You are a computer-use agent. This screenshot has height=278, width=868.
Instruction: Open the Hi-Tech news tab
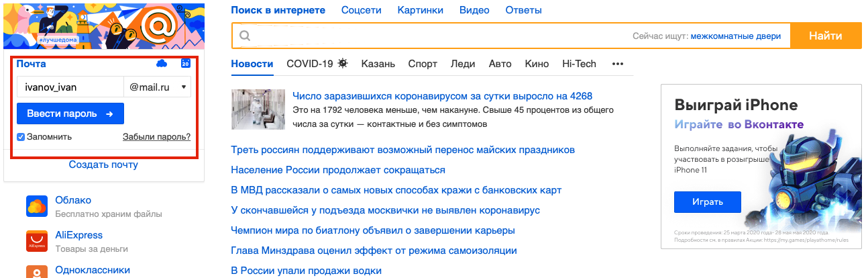click(579, 64)
